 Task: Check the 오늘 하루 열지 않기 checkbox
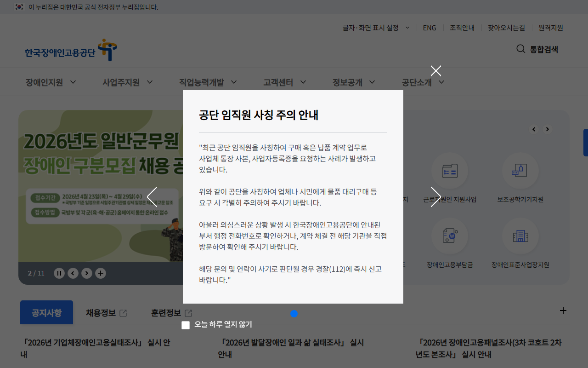point(186,325)
